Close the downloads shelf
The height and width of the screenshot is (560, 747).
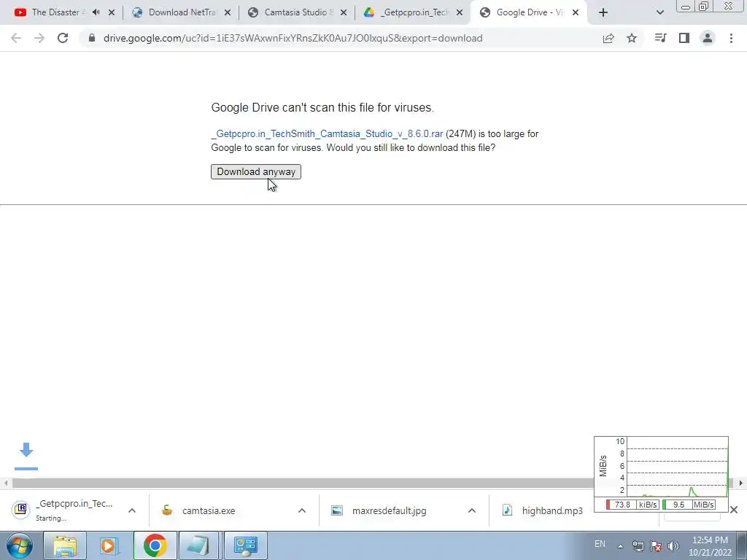pos(734,510)
